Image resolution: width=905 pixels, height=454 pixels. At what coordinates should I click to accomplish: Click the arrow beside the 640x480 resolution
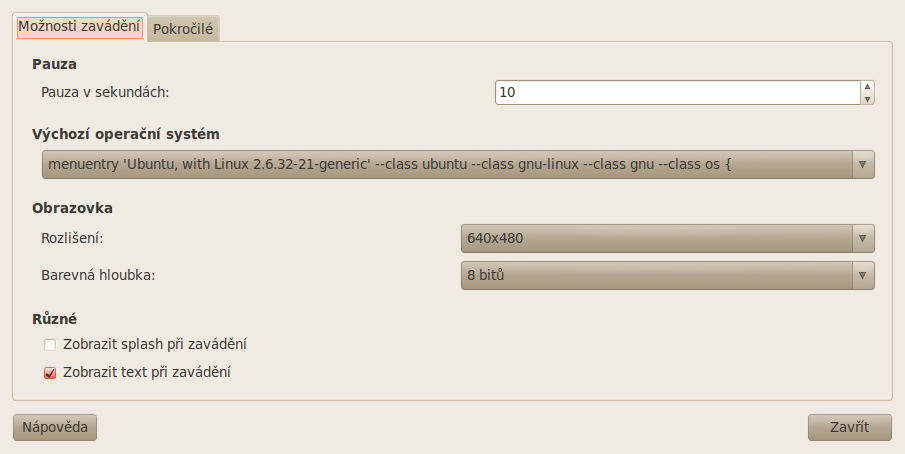pos(862,239)
